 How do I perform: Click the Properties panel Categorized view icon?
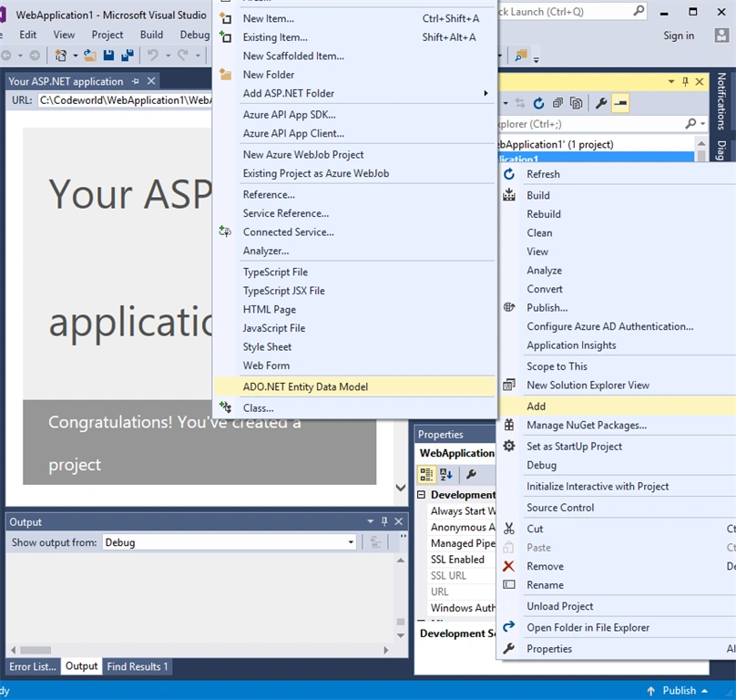(x=426, y=475)
